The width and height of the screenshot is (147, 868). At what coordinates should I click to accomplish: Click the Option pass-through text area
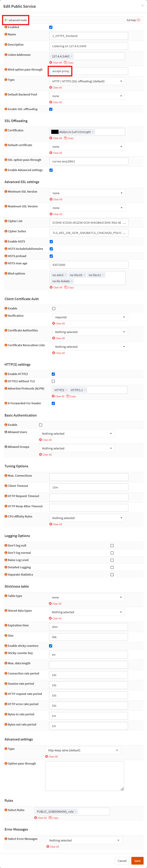click(84, 776)
